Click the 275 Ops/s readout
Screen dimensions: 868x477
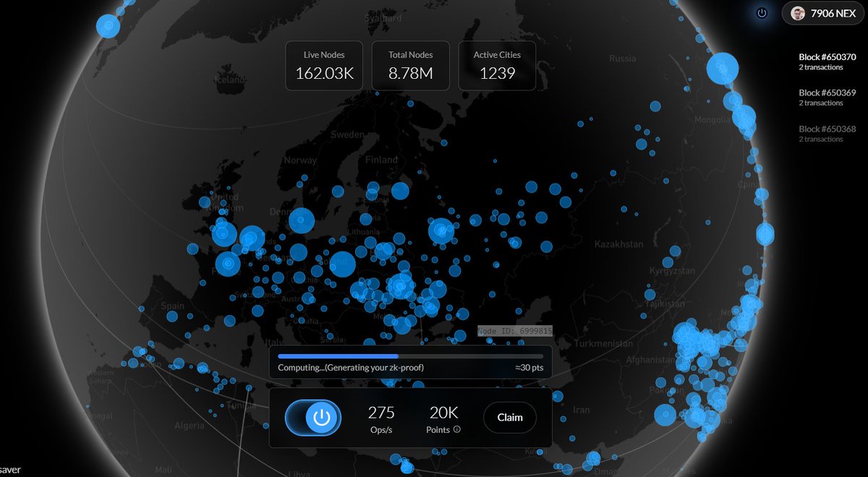(381, 418)
